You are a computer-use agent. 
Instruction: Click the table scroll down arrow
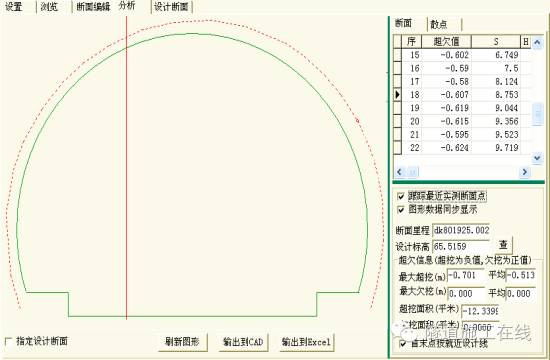[537, 158]
